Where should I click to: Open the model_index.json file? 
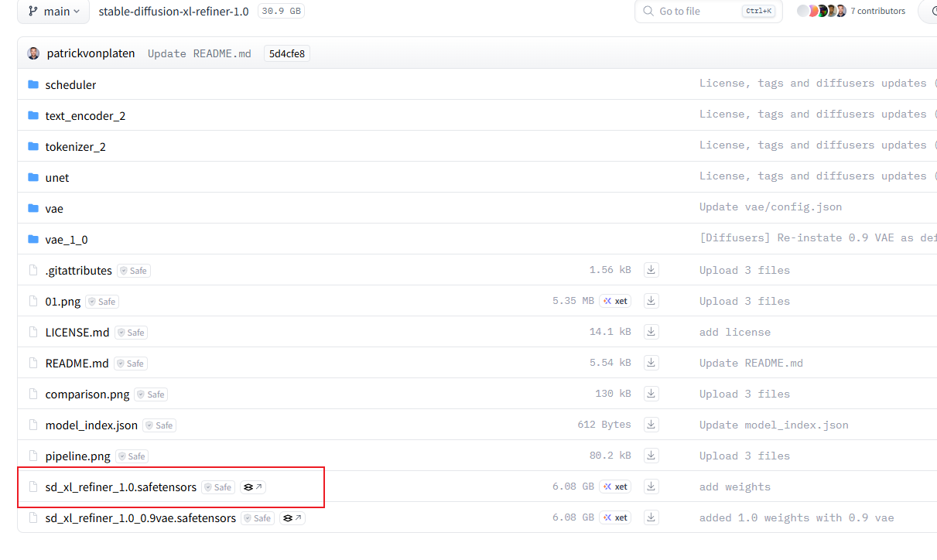tap(91, 425)
